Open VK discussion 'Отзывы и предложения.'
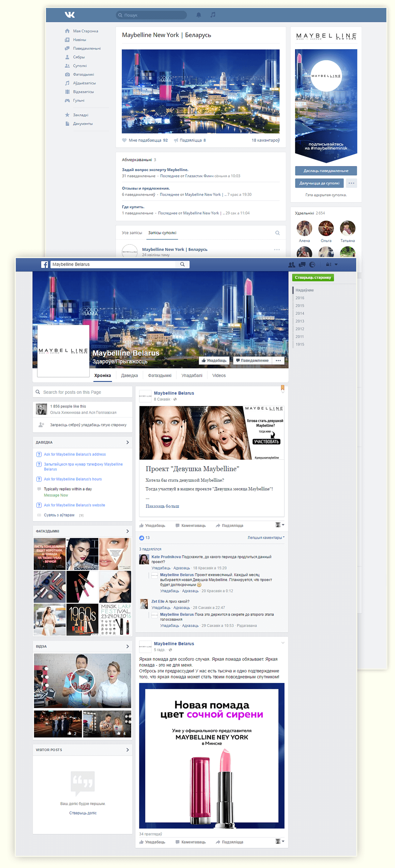The height and width of the screenshot is (868, 395). click(x=146, y=188)
